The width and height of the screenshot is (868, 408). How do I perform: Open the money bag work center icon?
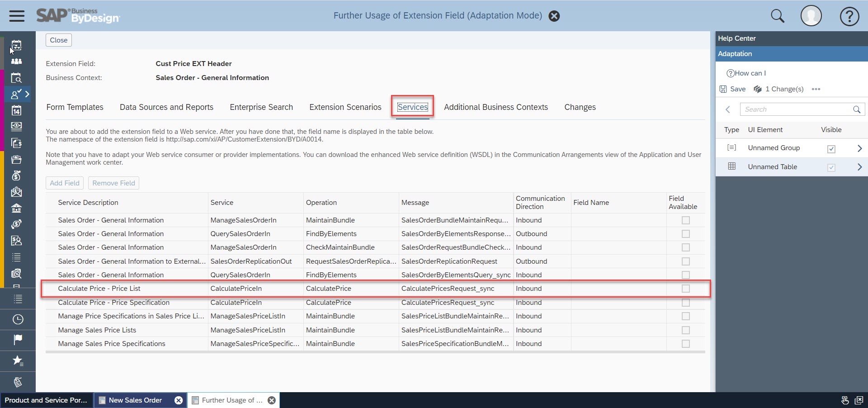[16, 176]
